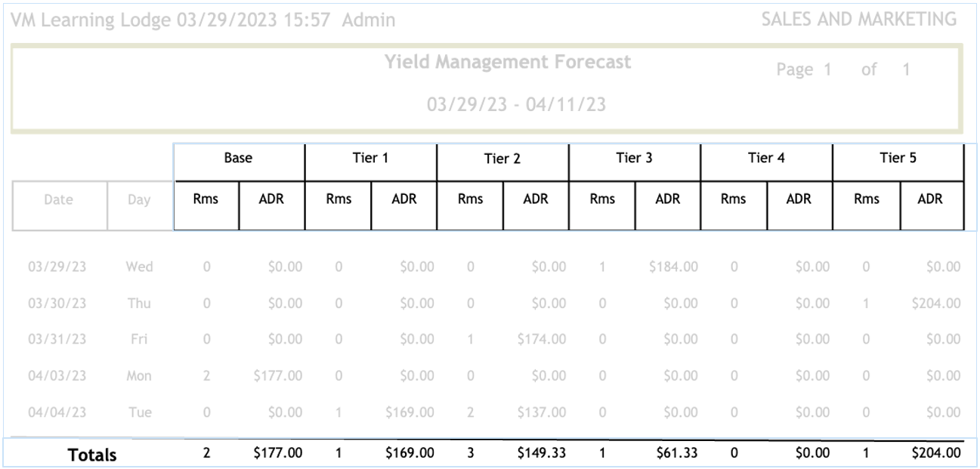Viewport: 980px width, 469px height.
Task: Select the Tier 1 column header
Action: (370, 159)
